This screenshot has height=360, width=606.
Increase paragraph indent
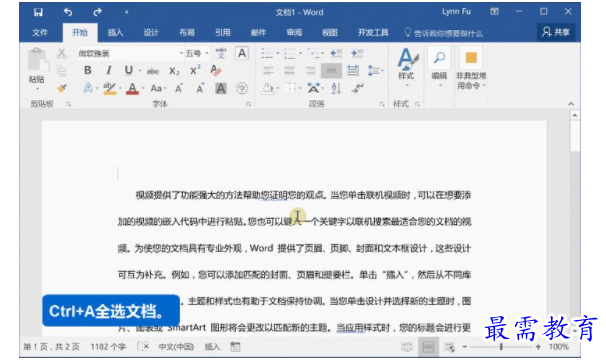tap(357, 53)
